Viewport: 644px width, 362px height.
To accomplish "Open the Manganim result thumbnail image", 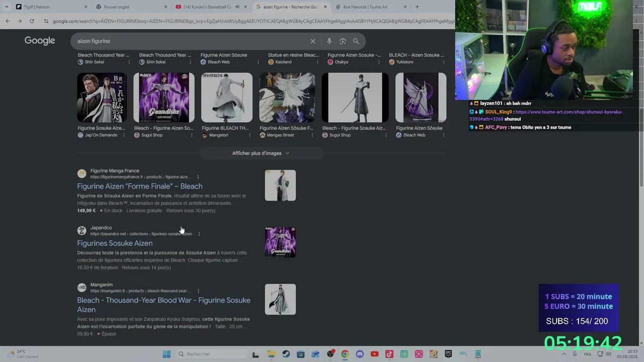I will point(280,299).
